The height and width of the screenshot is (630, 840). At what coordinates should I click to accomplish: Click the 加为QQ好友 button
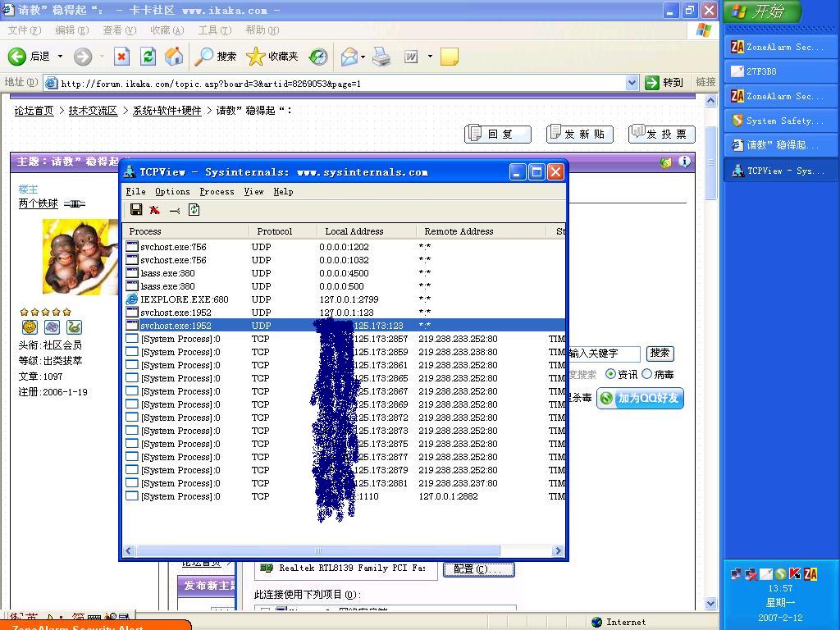640,398
